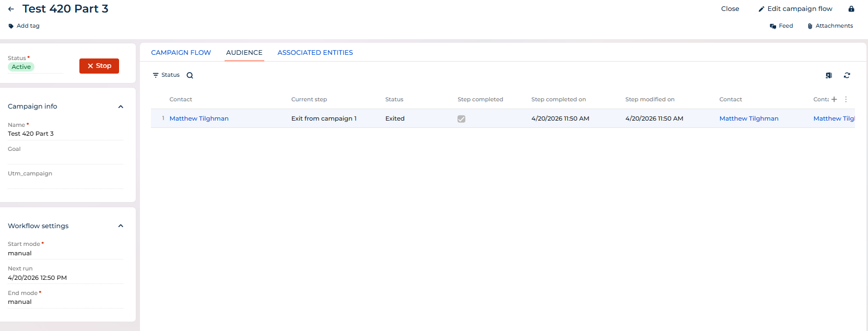Screen dimensions: 868x331
Task: Toggle the Step completed checkbox
Action: pyautogui.click(x=461, y=119)
